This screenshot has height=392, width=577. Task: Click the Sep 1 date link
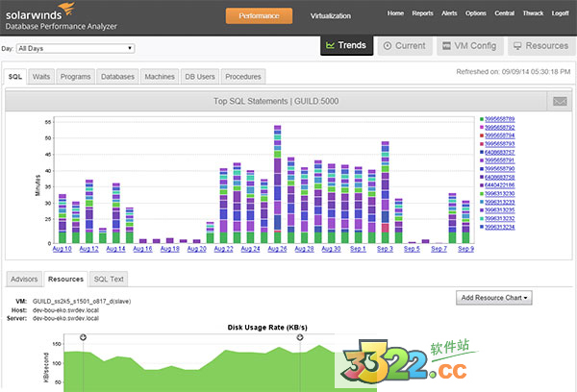358,249
